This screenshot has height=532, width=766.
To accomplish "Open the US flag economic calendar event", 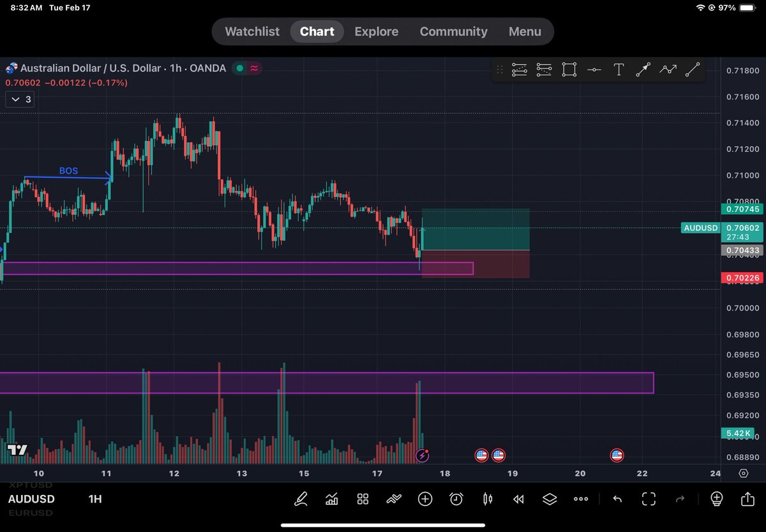I will 482,455.
